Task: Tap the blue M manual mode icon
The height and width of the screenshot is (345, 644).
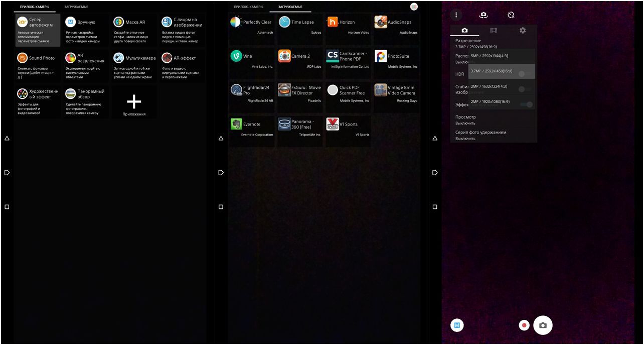Action: 457,325
